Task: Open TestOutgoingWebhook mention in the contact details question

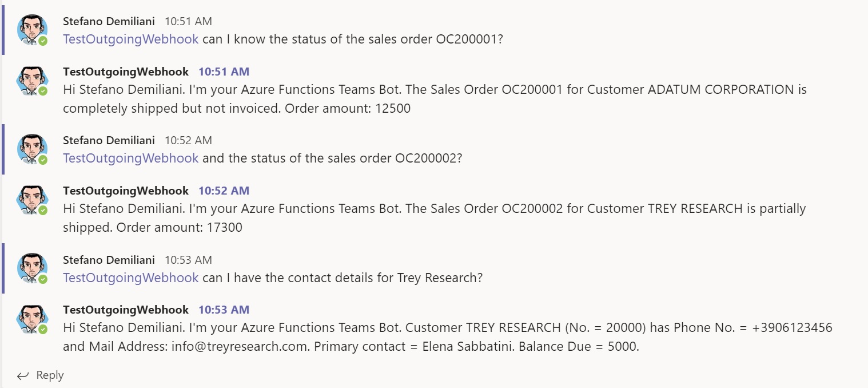Action: click(130, 278)
